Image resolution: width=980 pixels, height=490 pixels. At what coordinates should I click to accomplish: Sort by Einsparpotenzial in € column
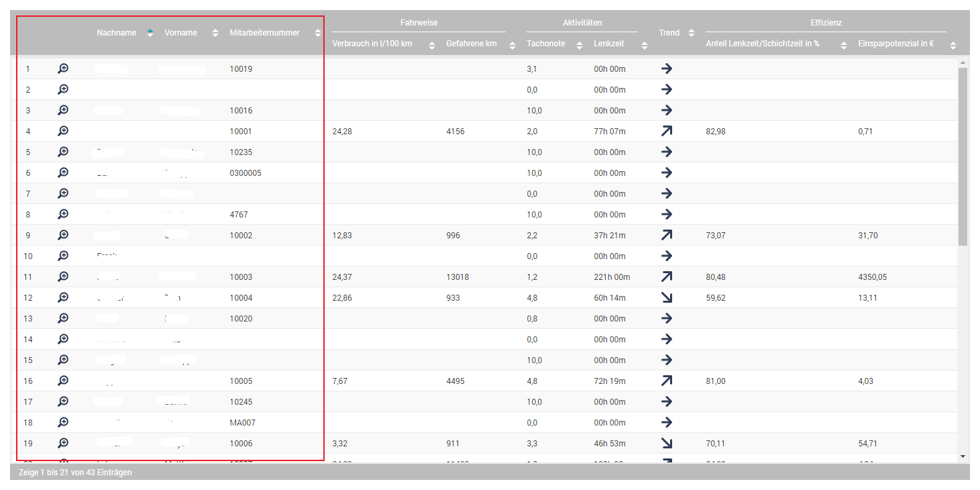point(895,44)
